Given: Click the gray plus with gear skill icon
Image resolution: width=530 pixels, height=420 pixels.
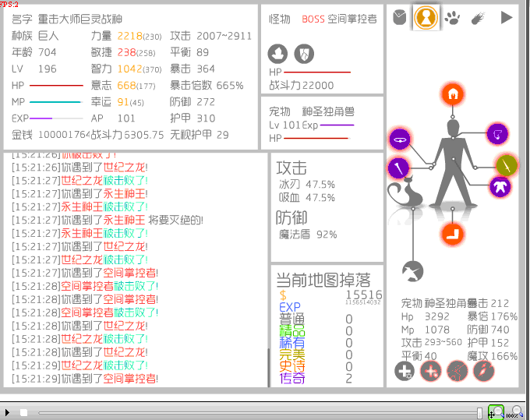Looking at the screenshot, I should [x=405, y=371].
